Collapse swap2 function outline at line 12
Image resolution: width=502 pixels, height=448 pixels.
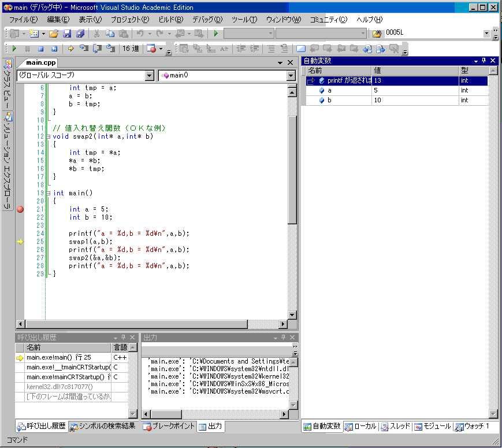pyautogui.click(x=49, y=136)
